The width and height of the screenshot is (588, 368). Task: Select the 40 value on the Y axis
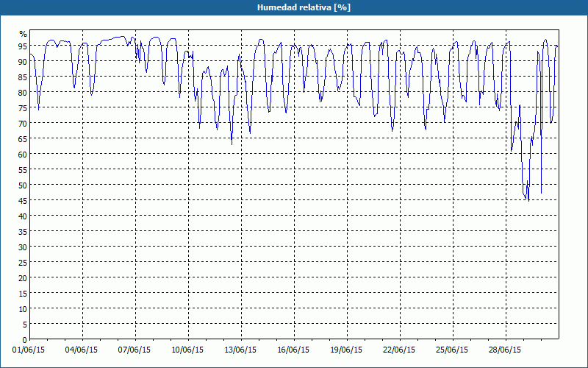[x=23, y=216]
